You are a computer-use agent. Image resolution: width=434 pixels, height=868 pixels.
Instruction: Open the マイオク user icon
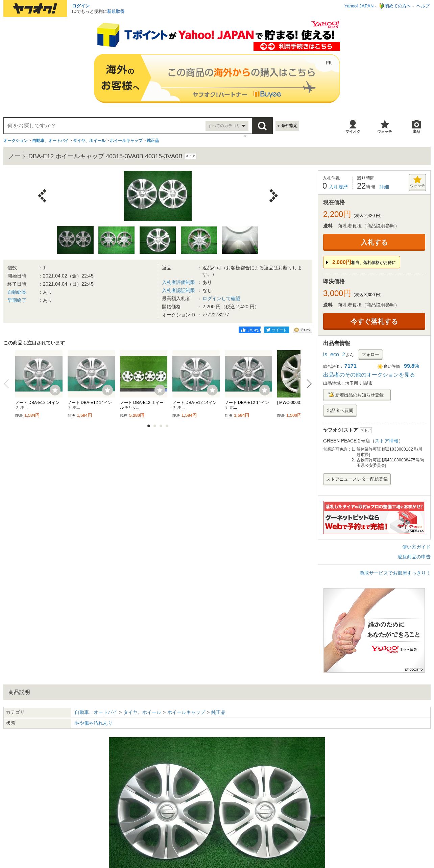353,127
